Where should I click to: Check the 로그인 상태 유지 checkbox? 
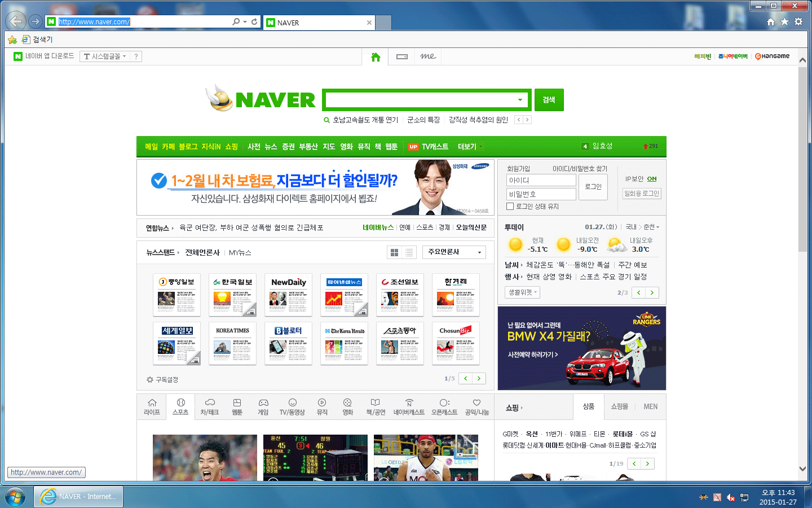pyautogui.click(x=510, y=207)
